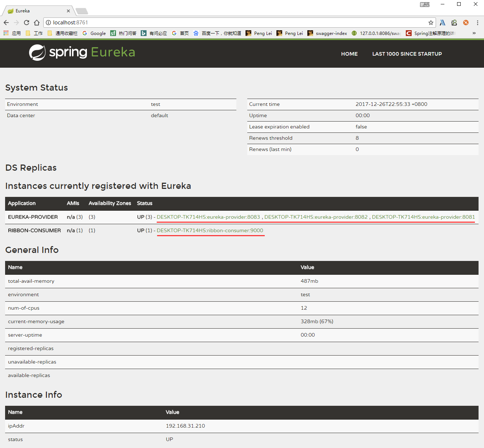
Task: Click the current-memory-usage value 328mb (67%)
Action: (317, 321)
